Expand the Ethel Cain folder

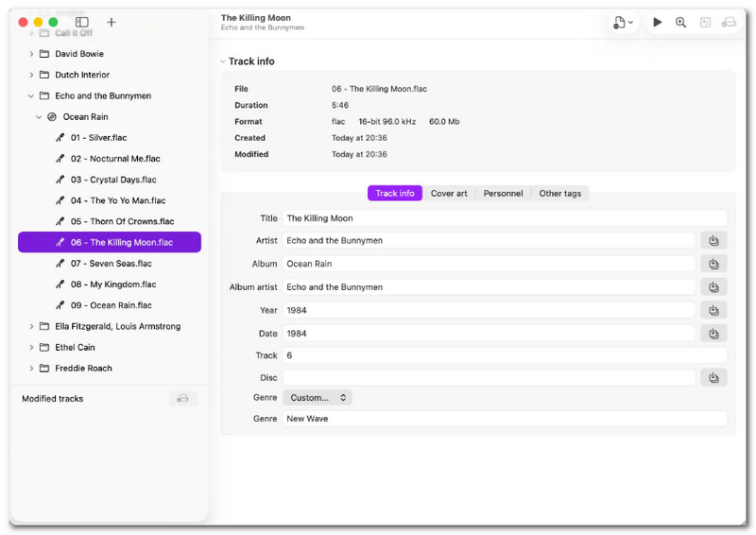pyautogui.click(x=31, y=347)
